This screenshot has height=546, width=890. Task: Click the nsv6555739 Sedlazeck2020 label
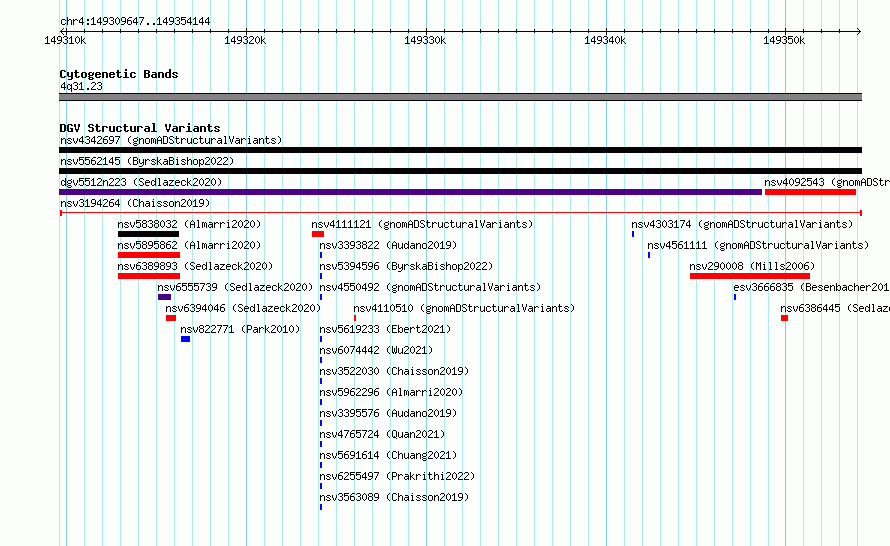(235, 287)
